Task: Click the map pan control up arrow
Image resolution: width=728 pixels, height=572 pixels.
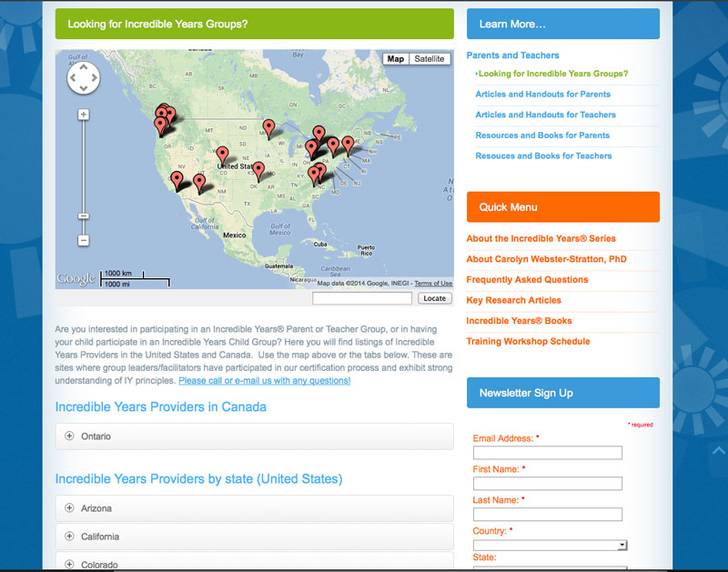Action: pyautogui.click(x=84, y=67)
